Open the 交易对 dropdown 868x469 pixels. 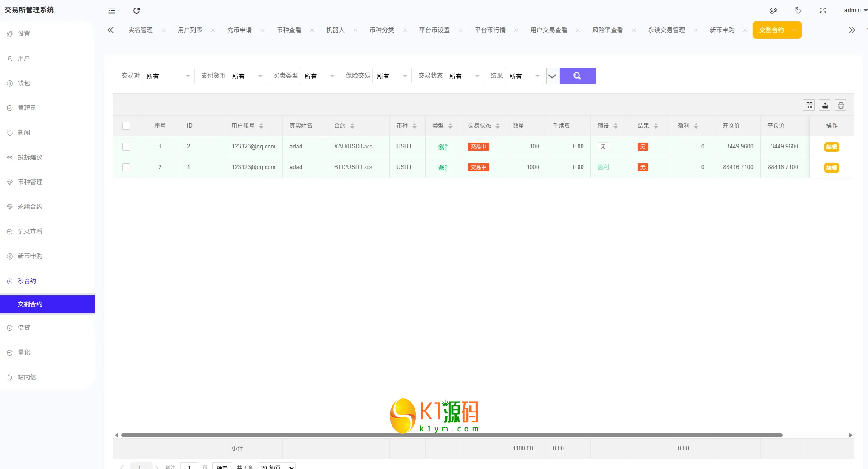pos(168,76)
